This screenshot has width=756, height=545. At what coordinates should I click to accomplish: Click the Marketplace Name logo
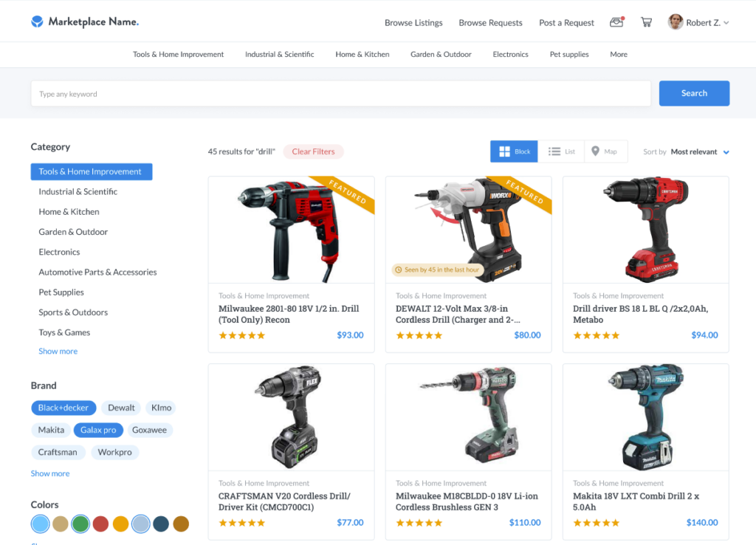[85, 21]
